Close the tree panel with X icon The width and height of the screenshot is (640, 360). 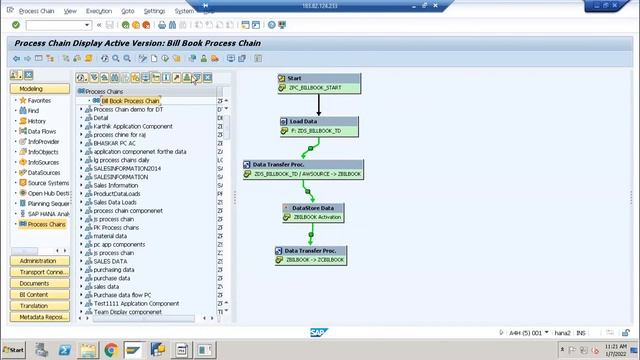click(208, 77)
